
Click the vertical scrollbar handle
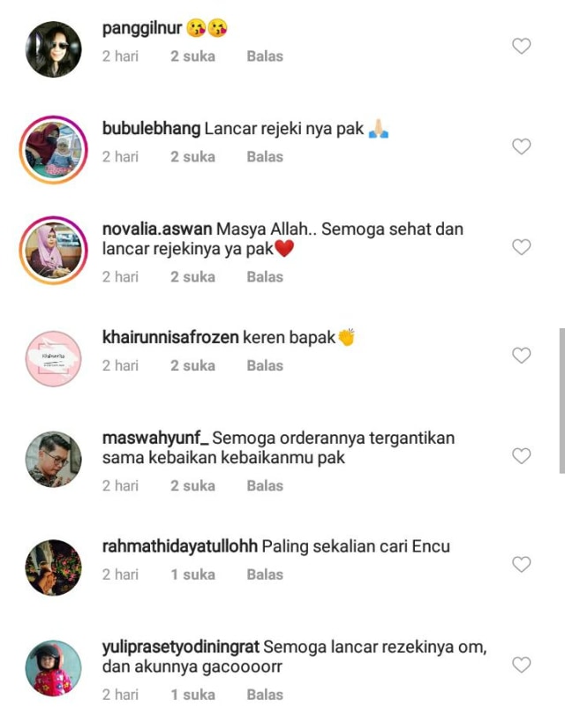click(x=561, y=401)
